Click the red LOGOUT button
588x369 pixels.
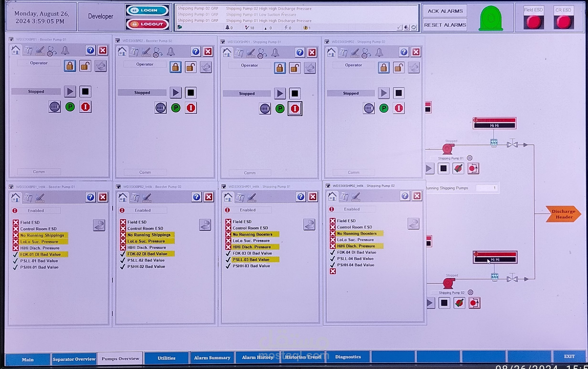point(147,24)
